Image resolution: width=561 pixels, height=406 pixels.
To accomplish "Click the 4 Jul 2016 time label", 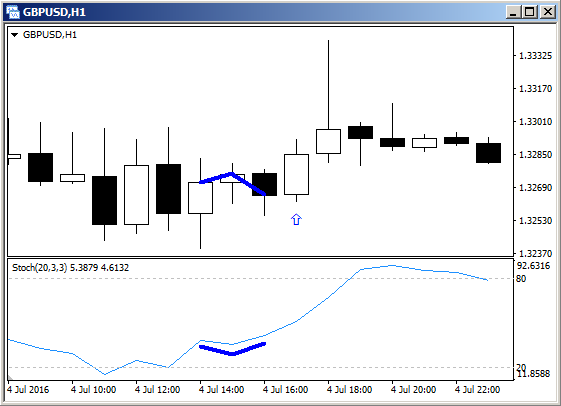I will coord(28,390).
